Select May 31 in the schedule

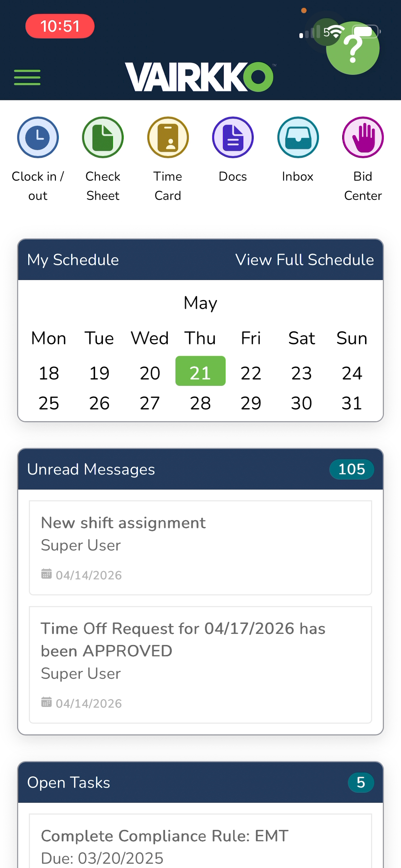click(x=352, y=403)
